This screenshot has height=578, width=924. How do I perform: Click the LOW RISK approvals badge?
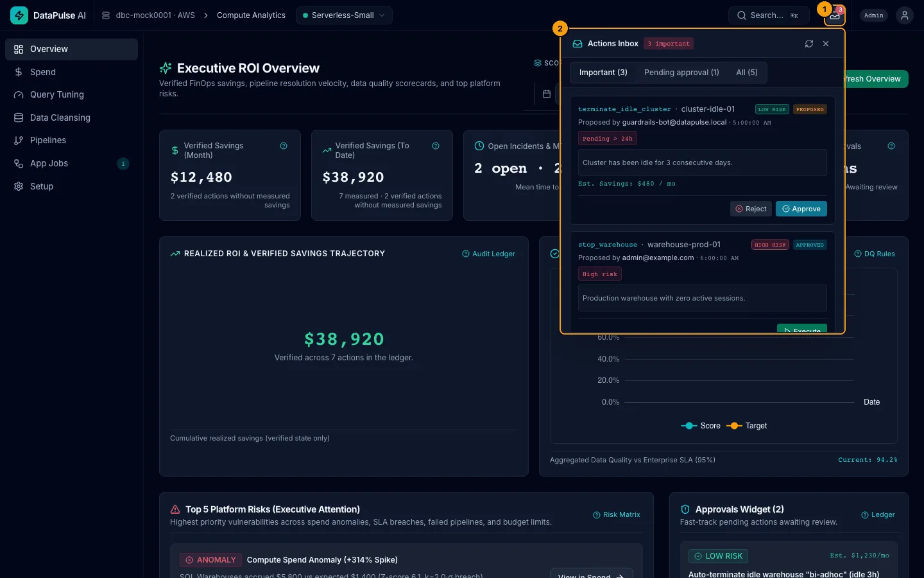(718, 556)
